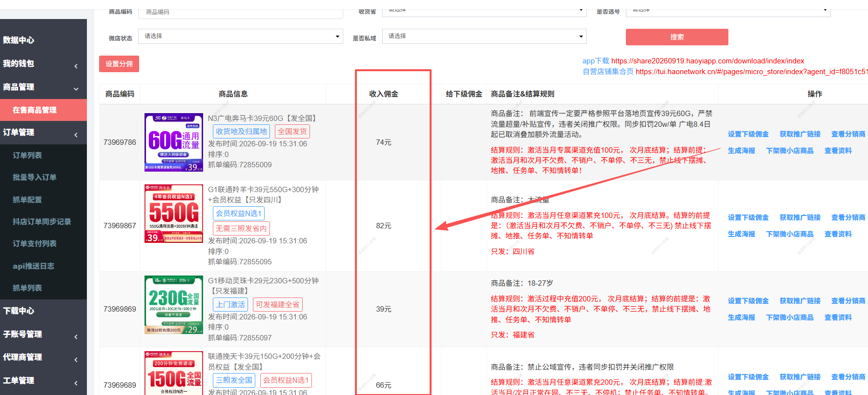This screenshot has height=395, width=868.
Task: Focus the 商品编码 input field
Action: 241,12
